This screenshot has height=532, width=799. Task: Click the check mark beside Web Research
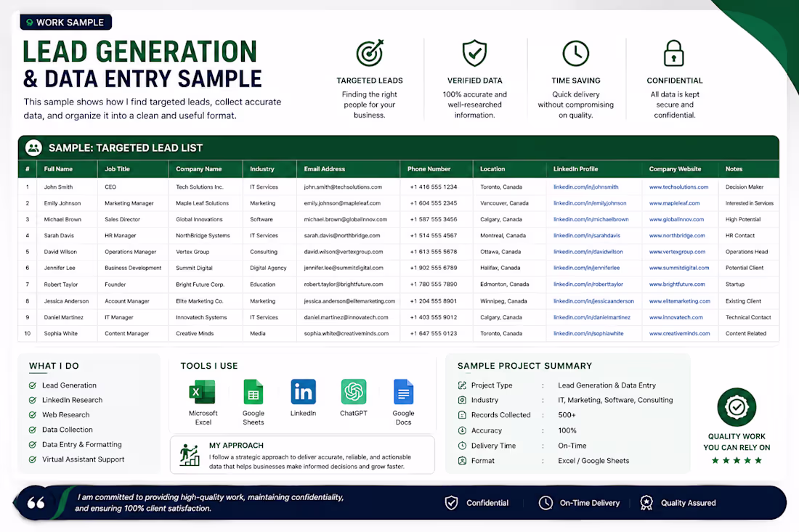pyautogui.click(x=33, y=415)
